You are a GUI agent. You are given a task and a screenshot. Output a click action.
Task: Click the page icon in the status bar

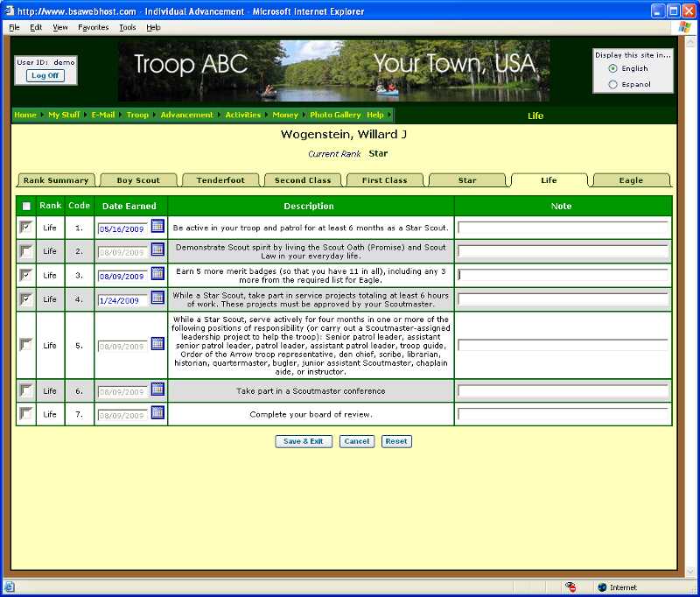click(x=9, y=587)
